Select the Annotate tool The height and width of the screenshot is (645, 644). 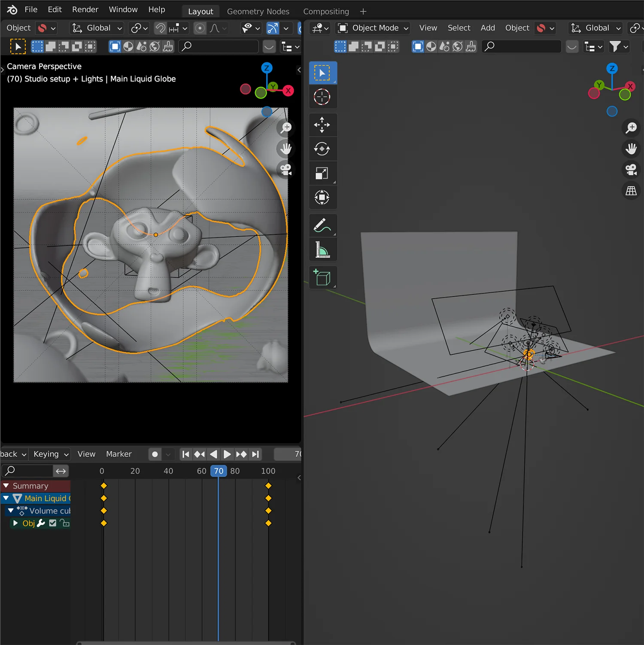point(323,225)
